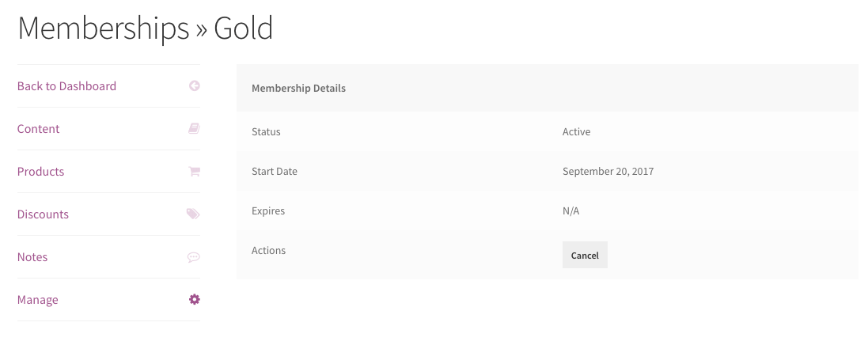This screenshot has width=868, height=345.
Task: Click the shopping cart icon beside Products
Action: coord(195,171)
